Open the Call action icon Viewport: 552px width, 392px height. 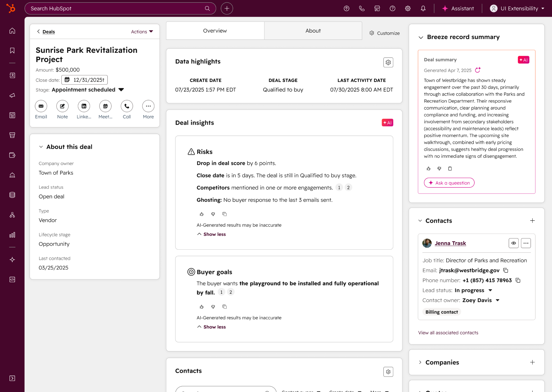tap(127, 106)
